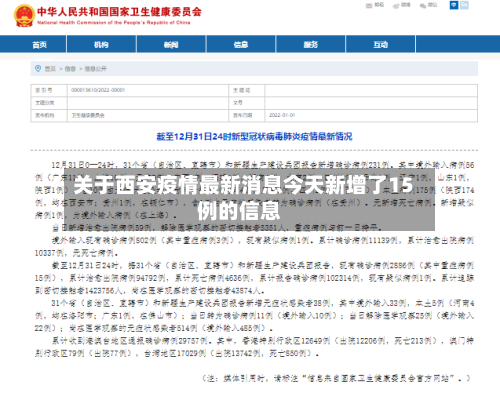The height and width of the screenshot is (400, 500).
Task: Click paragraph starting 截至12月31日24时, 据31个省
Action: click(254, 278)
